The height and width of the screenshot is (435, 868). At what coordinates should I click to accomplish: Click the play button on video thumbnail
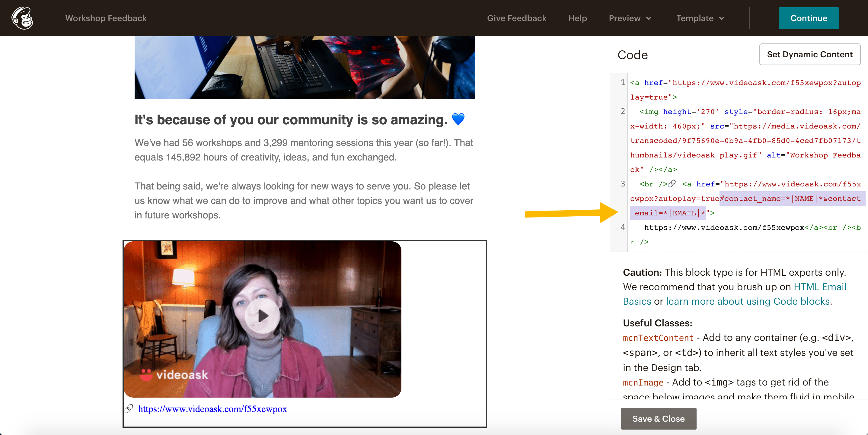[262, 316]
